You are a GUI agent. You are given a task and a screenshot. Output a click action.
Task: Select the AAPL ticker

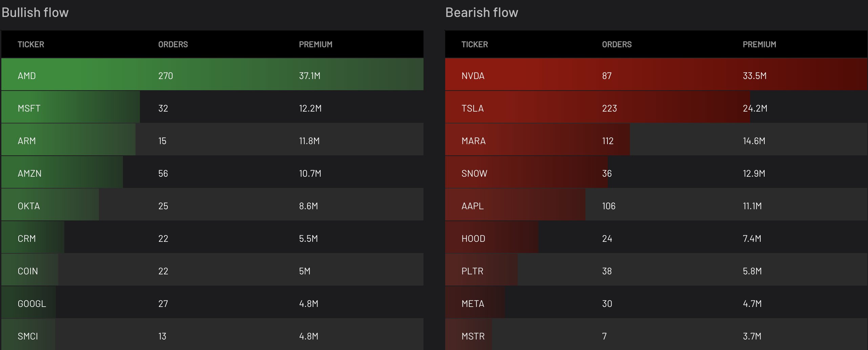coord(473,206)
